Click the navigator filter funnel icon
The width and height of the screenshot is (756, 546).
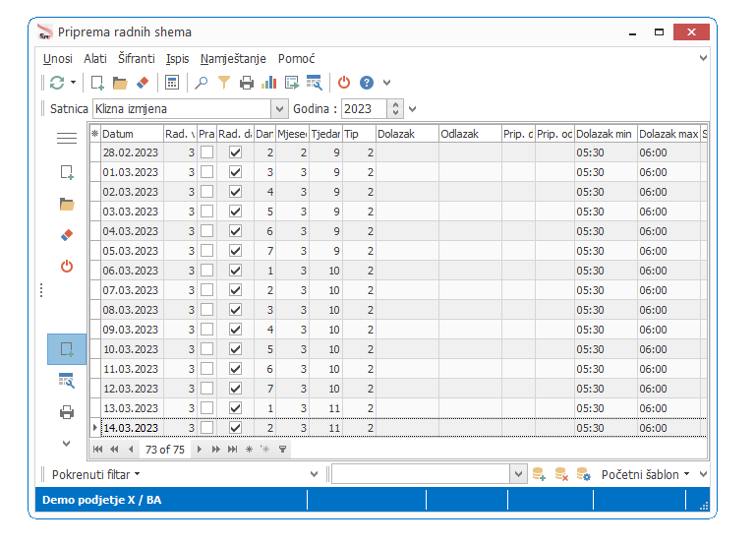coord(282,450)
